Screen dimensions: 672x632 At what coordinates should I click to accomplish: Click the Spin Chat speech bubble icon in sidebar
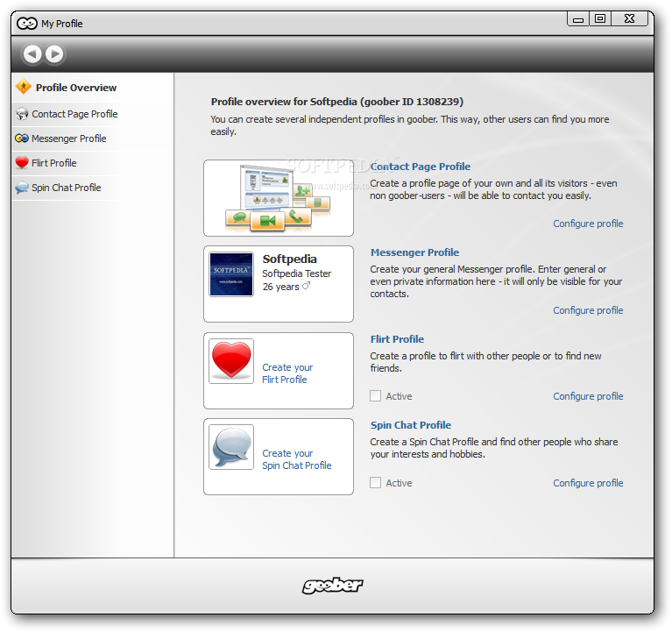click(22, 188)
